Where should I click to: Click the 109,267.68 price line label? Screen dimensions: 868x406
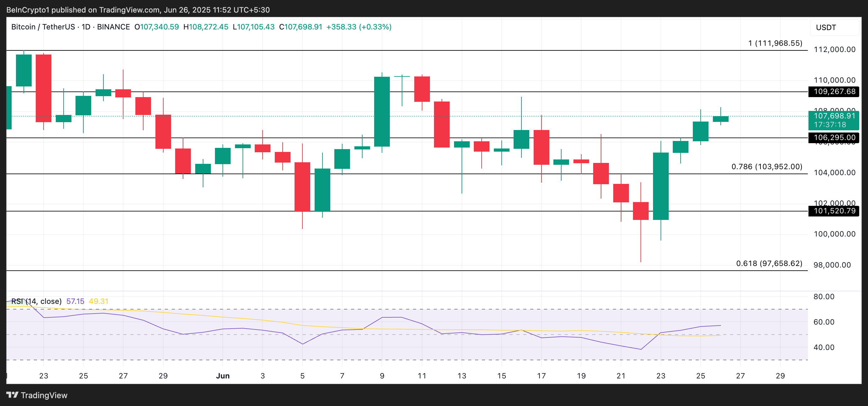tap(834, 91)
